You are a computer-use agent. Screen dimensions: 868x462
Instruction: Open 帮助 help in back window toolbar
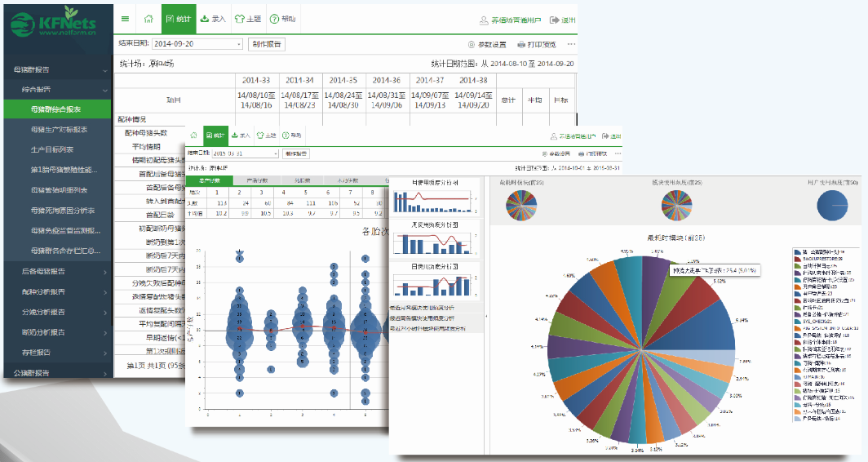(282, 19)
